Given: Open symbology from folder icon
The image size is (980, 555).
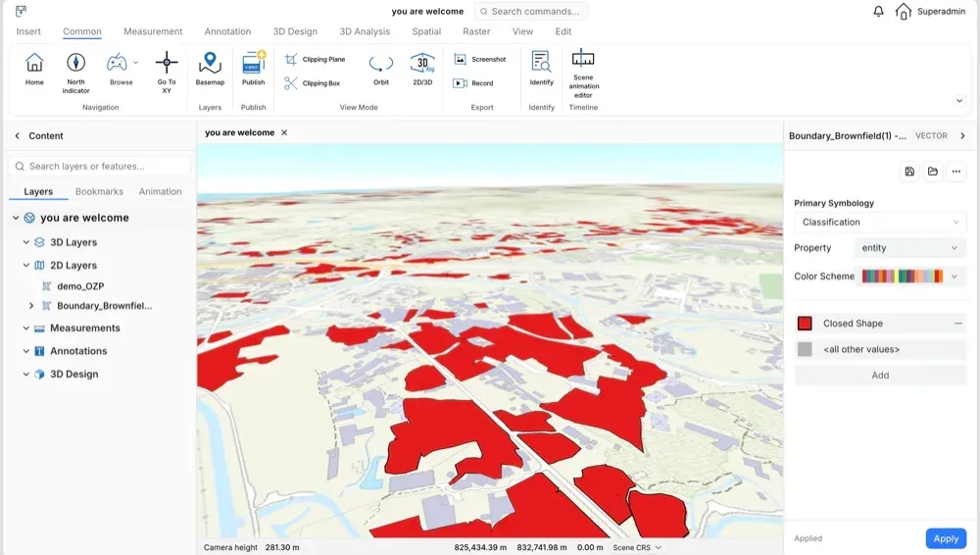Looking at the screenshot, I should click(x=933, y=172).
